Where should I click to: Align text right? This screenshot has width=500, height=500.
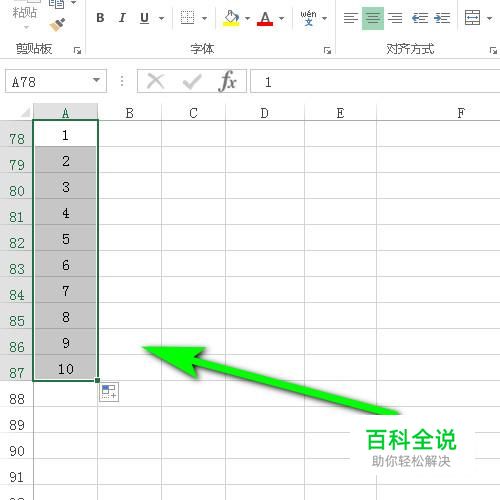click(395, 18)
